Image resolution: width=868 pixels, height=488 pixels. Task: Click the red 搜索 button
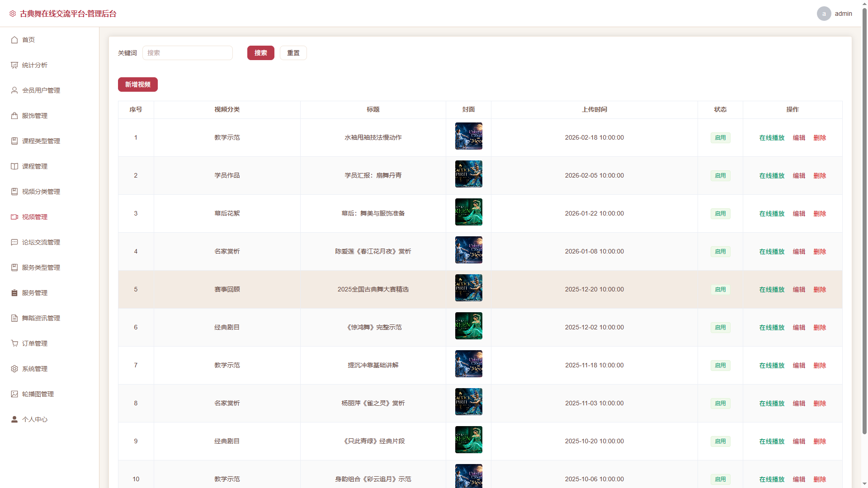[261, 53]
